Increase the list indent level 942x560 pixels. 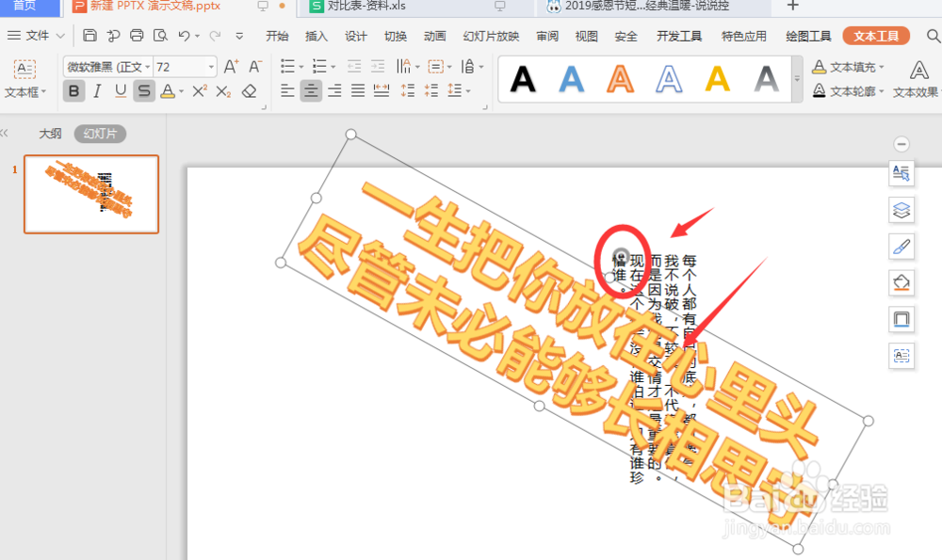378,67
